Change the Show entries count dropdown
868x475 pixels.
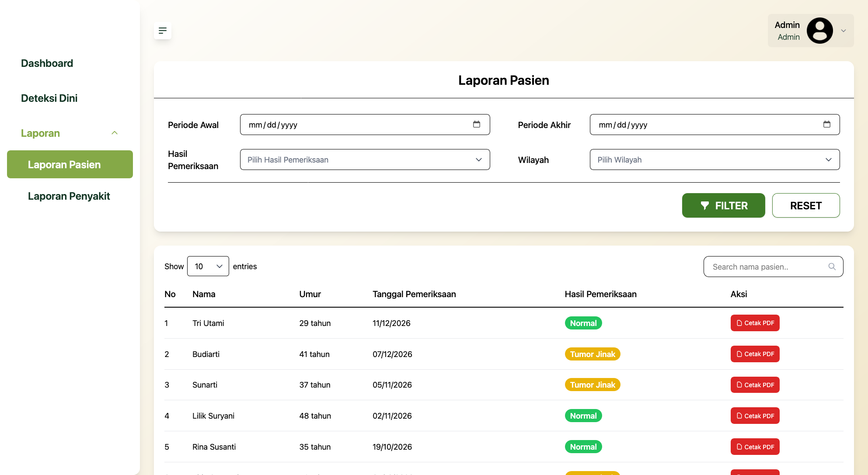click(208, 266)
